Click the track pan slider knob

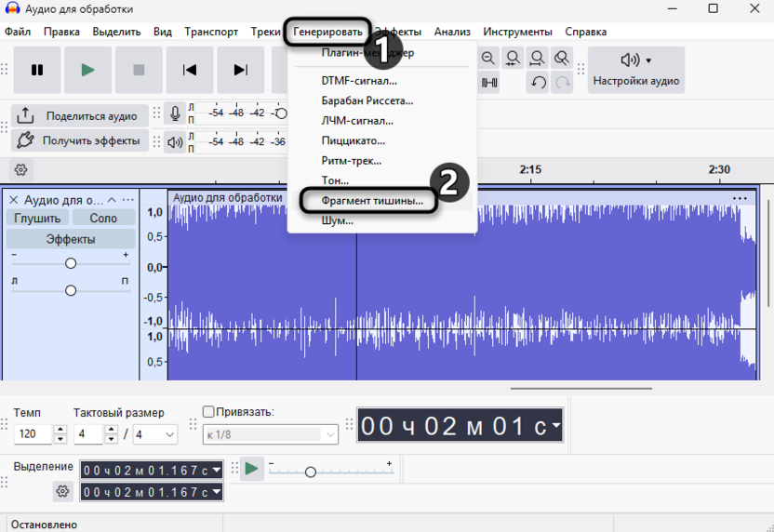71,290
